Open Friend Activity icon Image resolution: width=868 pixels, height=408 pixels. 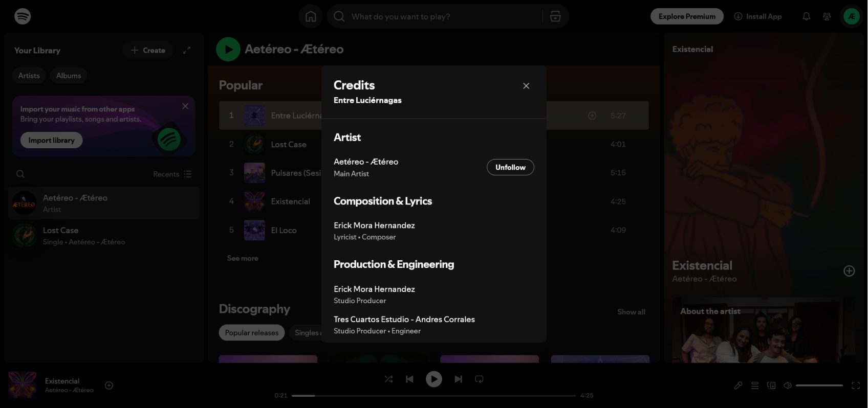pyautogui.click(x=827, y=16)
